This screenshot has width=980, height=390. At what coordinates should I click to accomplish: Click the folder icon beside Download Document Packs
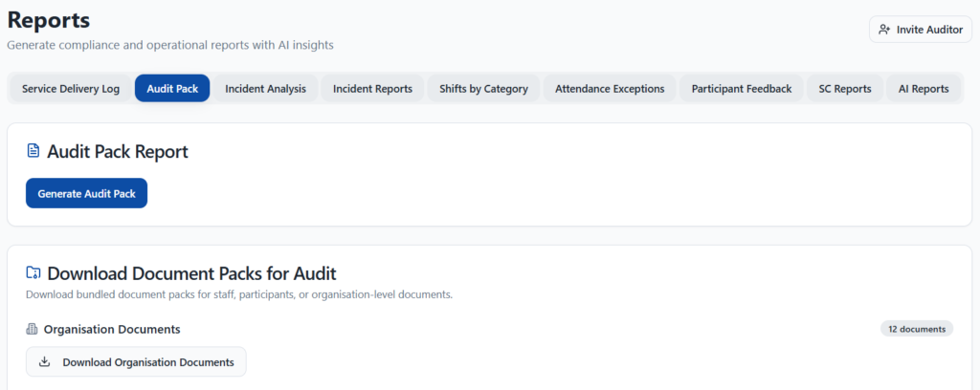coord(33,272)
